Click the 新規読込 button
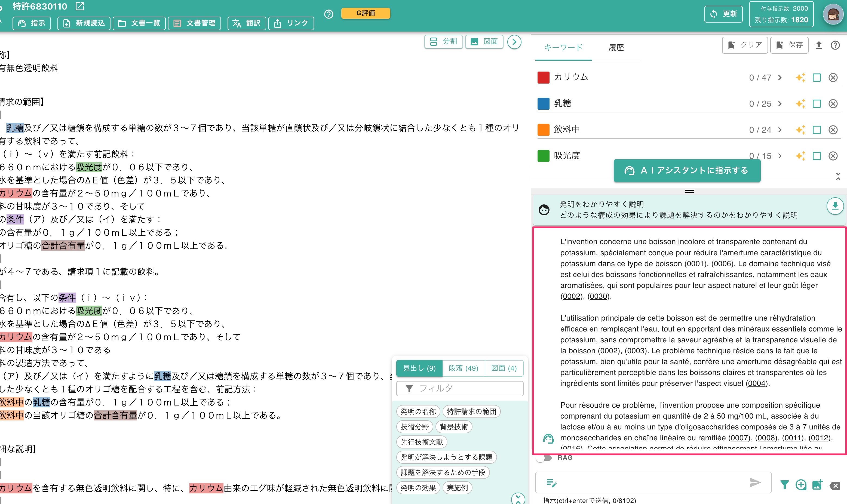 (x=84, y=23)
